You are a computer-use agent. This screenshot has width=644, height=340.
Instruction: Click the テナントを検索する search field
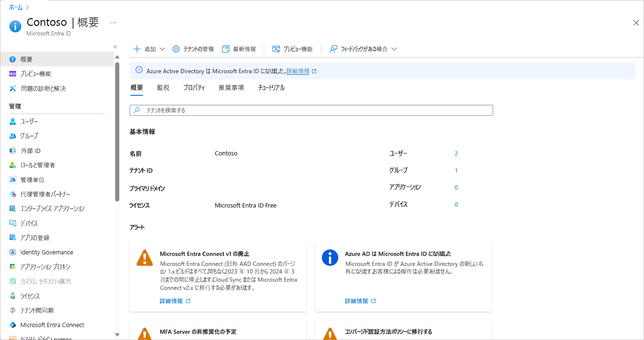(x=311, y=110)
